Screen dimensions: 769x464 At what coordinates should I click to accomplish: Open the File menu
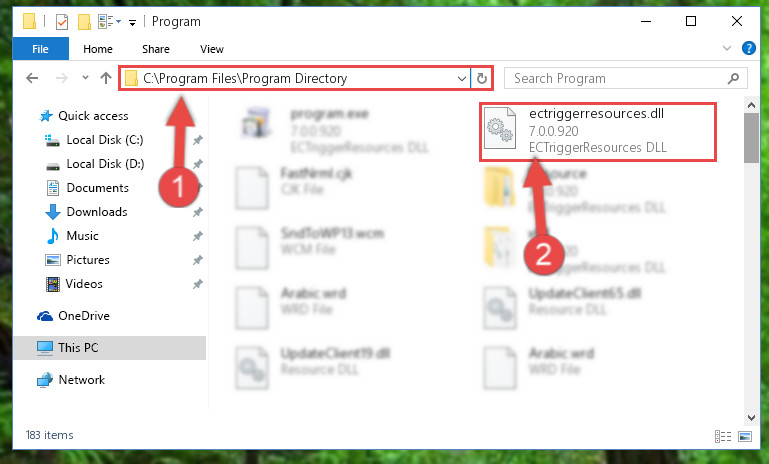pos(40,49)
